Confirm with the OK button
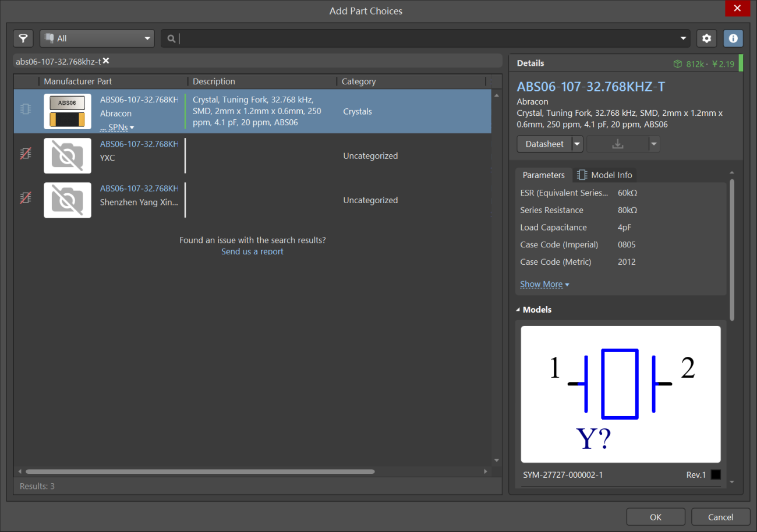This screenshot has width=757, height=532. point(656,517)
